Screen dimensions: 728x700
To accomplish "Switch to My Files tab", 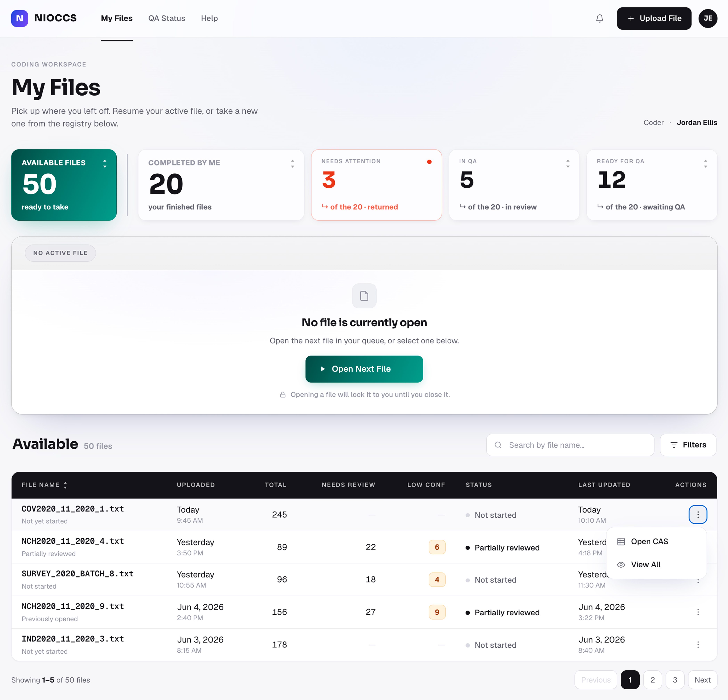I will [117, 18].
